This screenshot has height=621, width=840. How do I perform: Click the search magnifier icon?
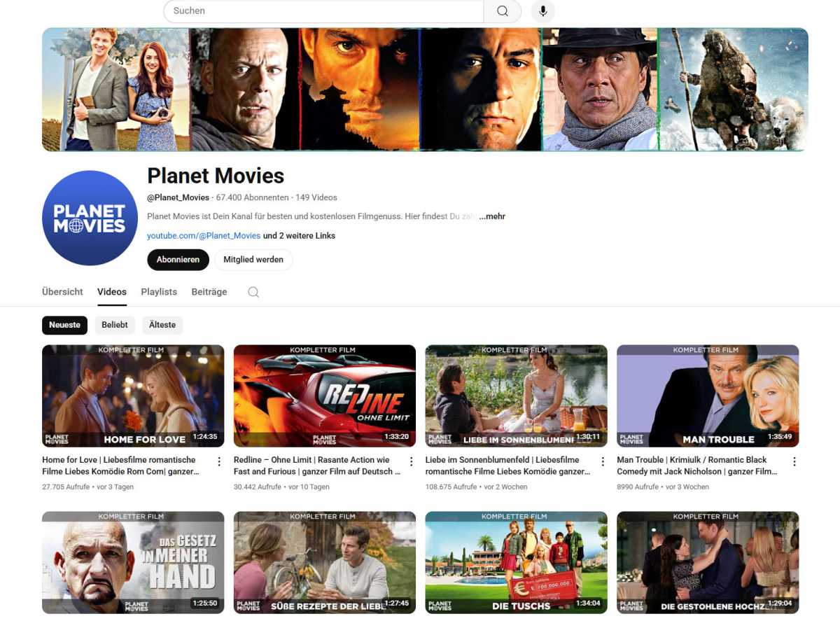click(501, 11)
